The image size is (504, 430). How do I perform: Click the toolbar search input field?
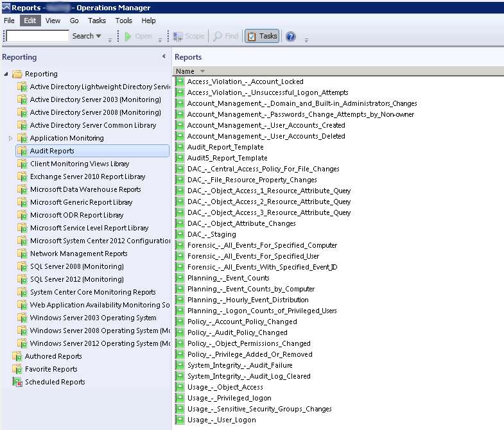[x=38, y=36]
